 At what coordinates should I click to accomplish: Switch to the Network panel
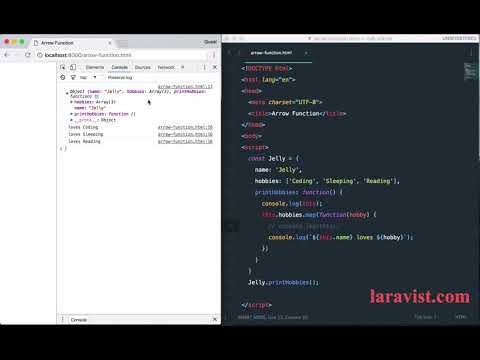[166, 67]
